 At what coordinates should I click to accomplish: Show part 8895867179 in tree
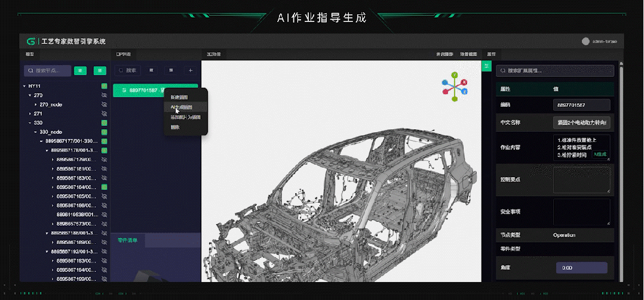[105, 159]
